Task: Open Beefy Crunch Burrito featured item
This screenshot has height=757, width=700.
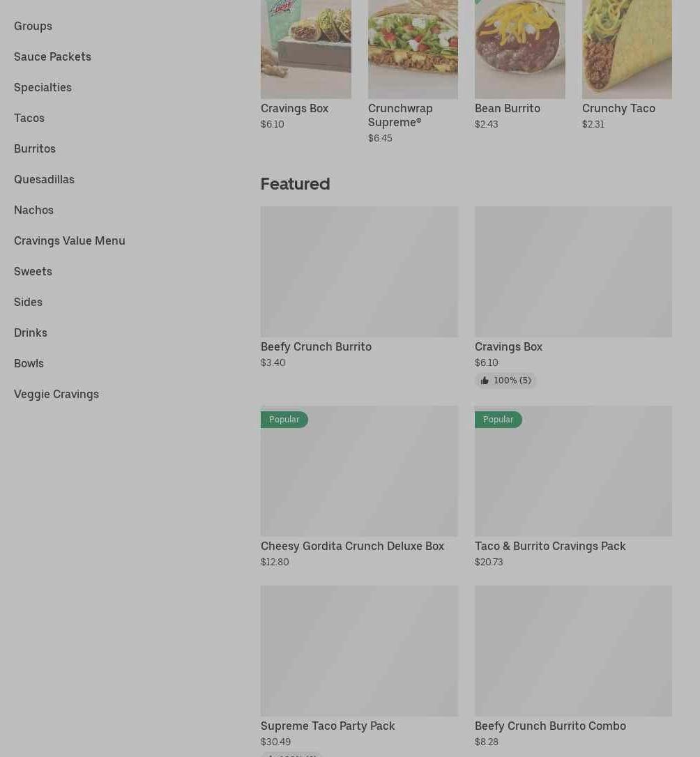Action: (x=317, y=347)
